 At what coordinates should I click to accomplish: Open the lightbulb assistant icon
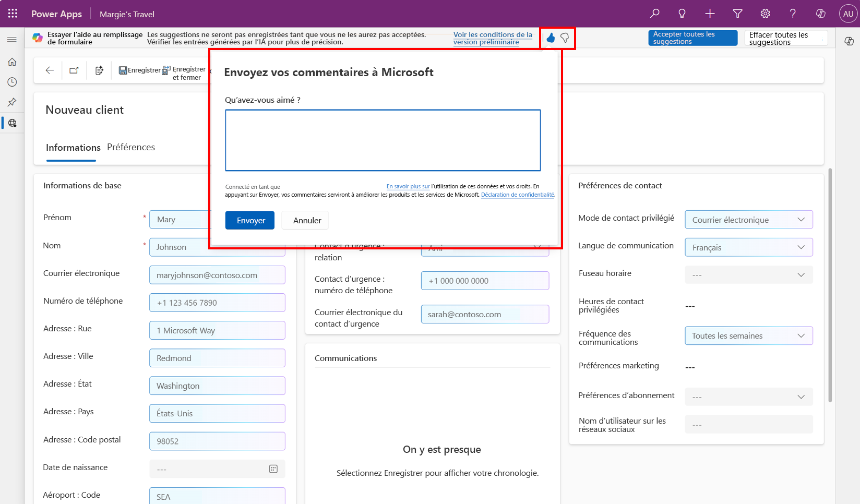pos(682,14)
